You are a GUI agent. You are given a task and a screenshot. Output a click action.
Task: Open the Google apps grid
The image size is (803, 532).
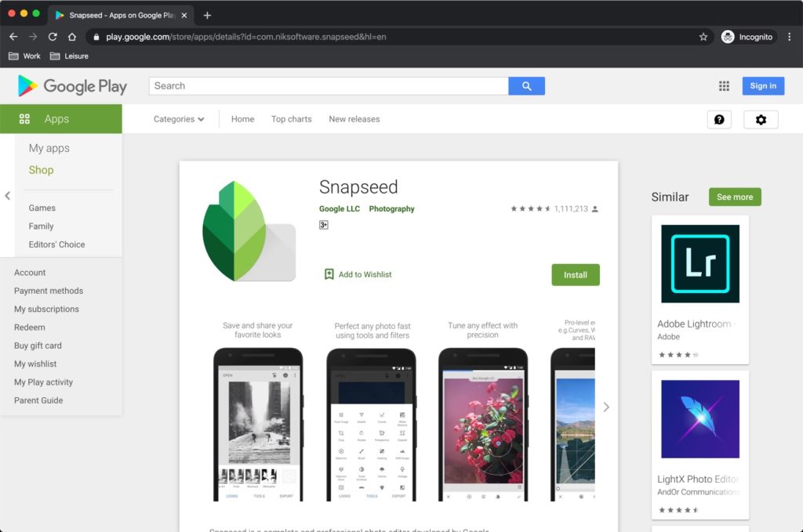coord(724,86)
